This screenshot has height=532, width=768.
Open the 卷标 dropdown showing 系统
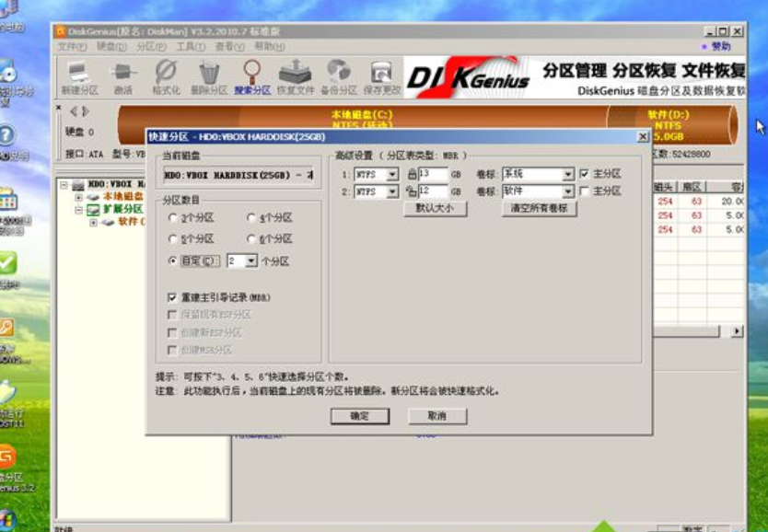567,174
